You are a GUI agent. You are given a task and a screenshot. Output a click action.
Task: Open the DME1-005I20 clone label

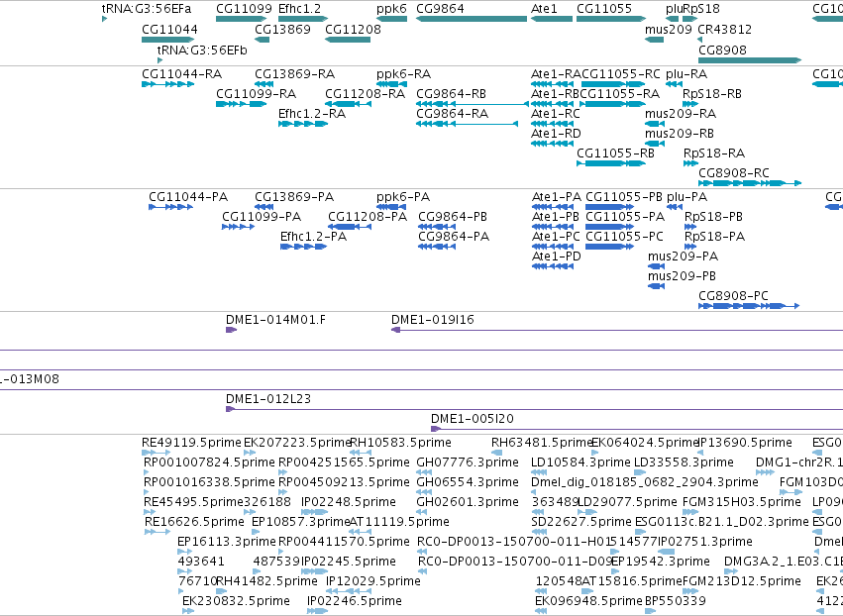point(473,419)
